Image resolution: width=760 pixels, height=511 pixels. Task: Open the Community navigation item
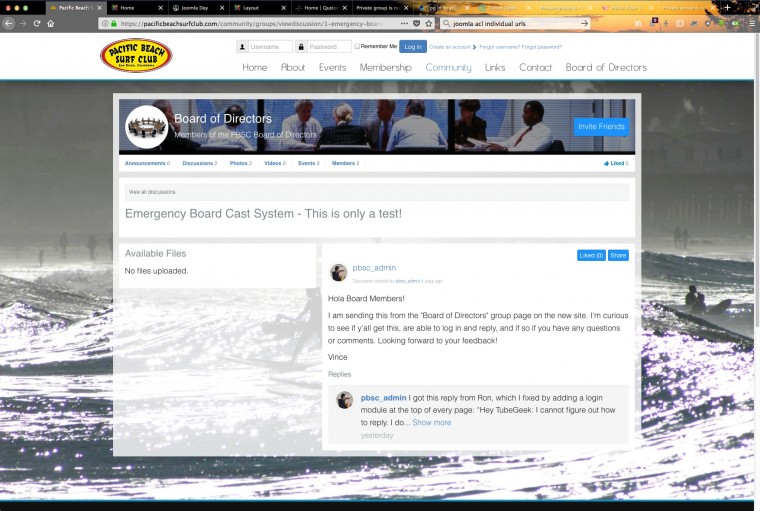click(x=448, y=67)
